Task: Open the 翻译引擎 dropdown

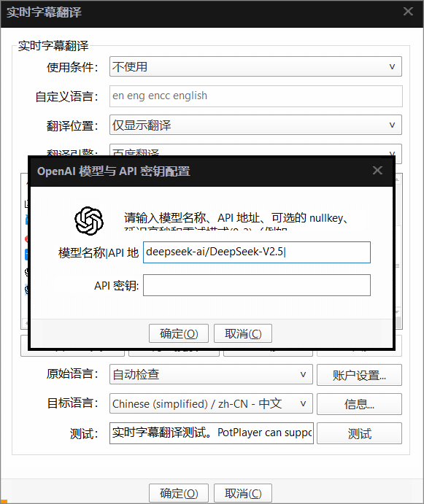Action: (255, 150)
